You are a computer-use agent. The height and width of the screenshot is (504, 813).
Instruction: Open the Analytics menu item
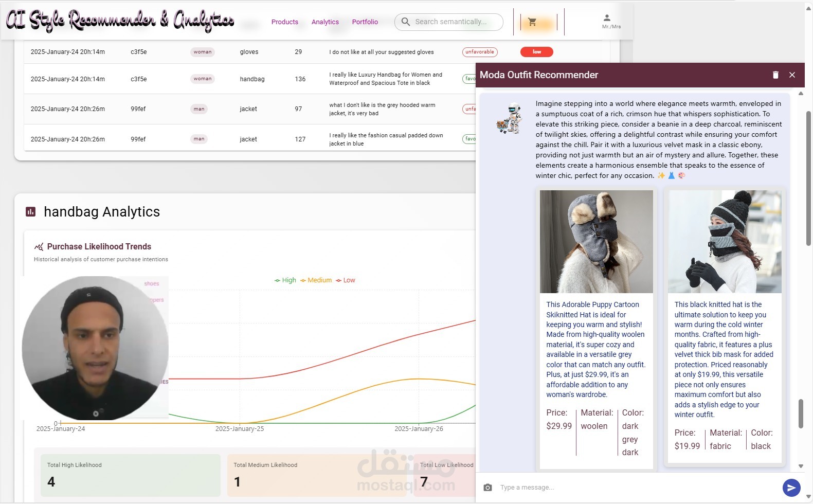coord(325,22)
